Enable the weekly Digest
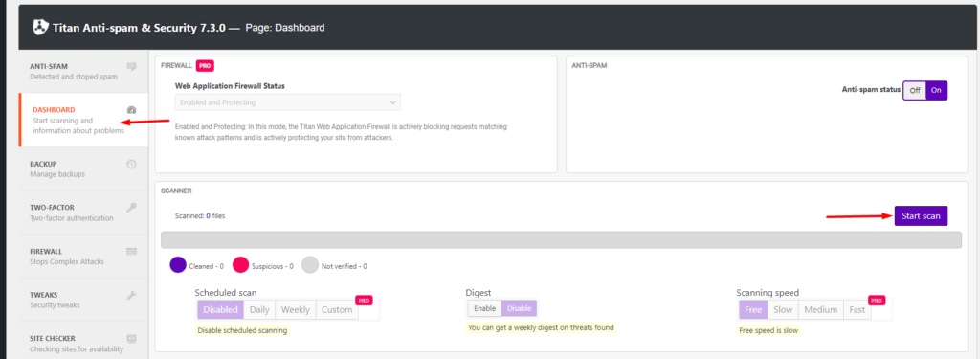Screen dimensions: 980x359 coord(484,308)
